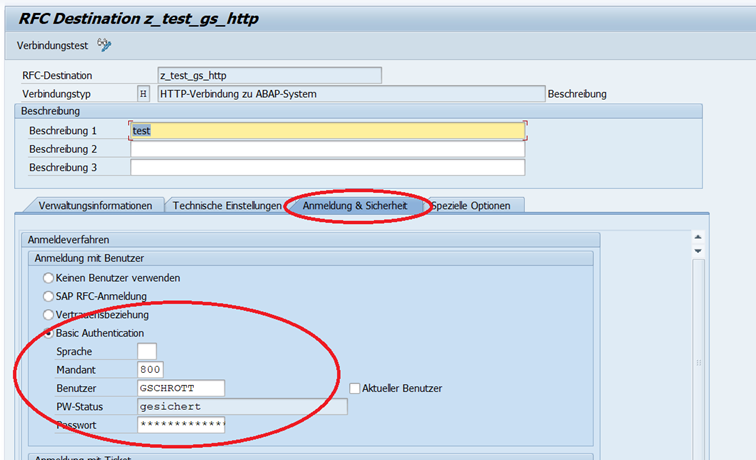Click the scroll up arrow of Anmeldeverfahren panel

698,237
